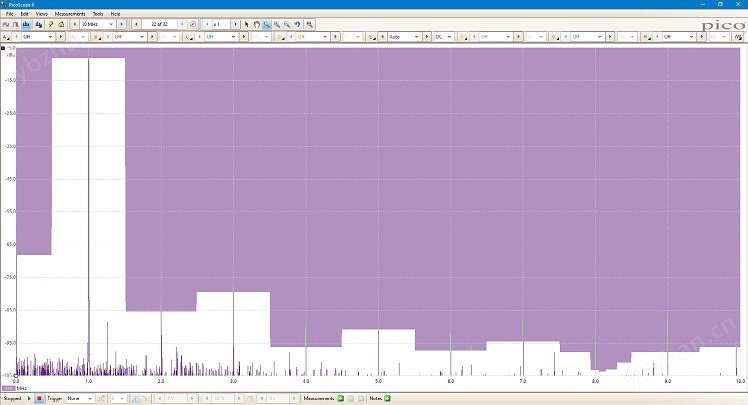Expand the Trigger mode dropdown showing None
This screenshot has height=405, width=748.
click(x=80, y=398)
